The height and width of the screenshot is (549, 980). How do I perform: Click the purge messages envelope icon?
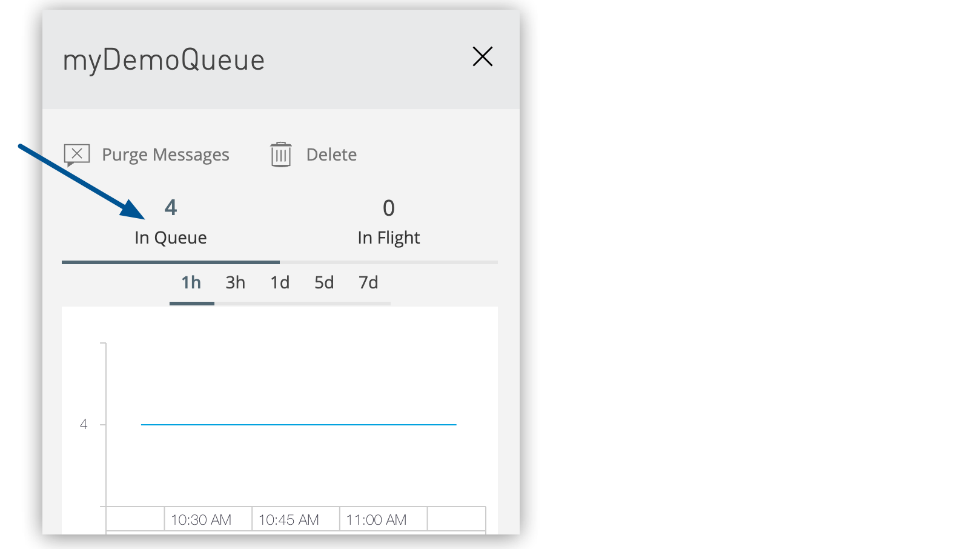pos(77,155)
